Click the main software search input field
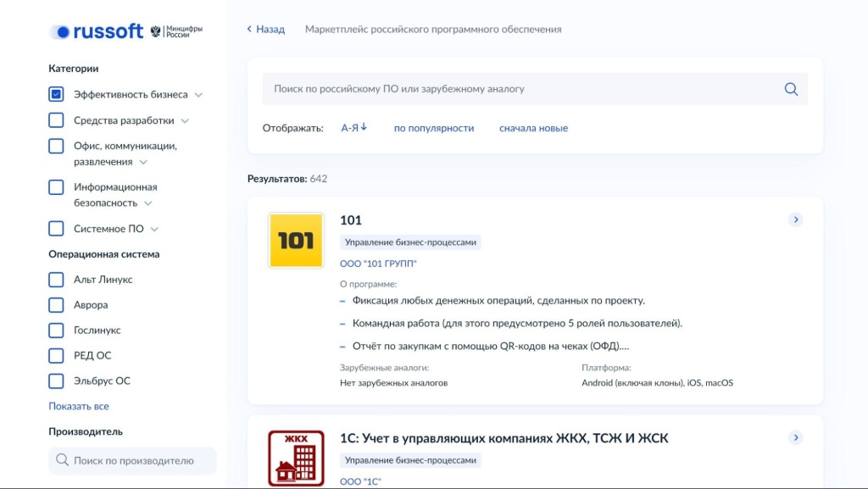The width and height of the screenshot is (868, 489). click(509, 88)
